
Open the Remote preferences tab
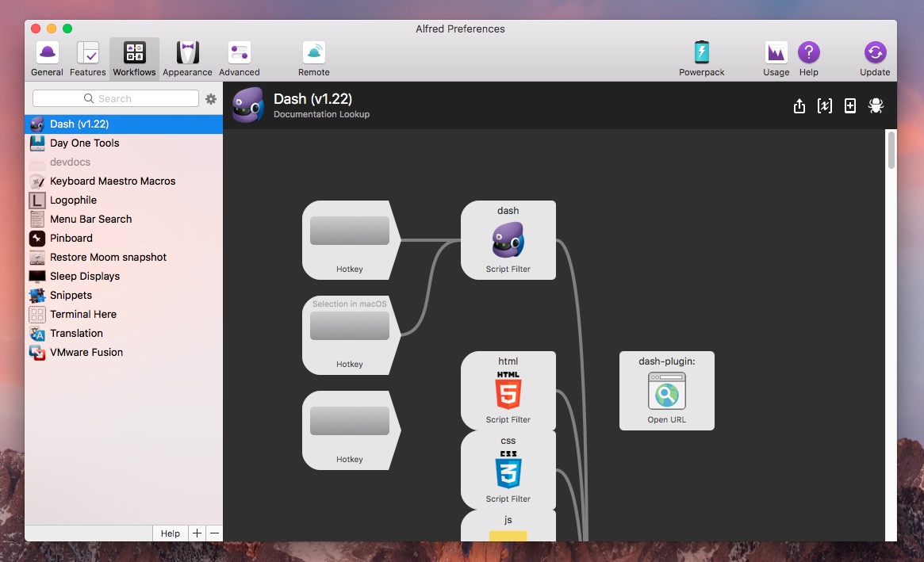314,59
